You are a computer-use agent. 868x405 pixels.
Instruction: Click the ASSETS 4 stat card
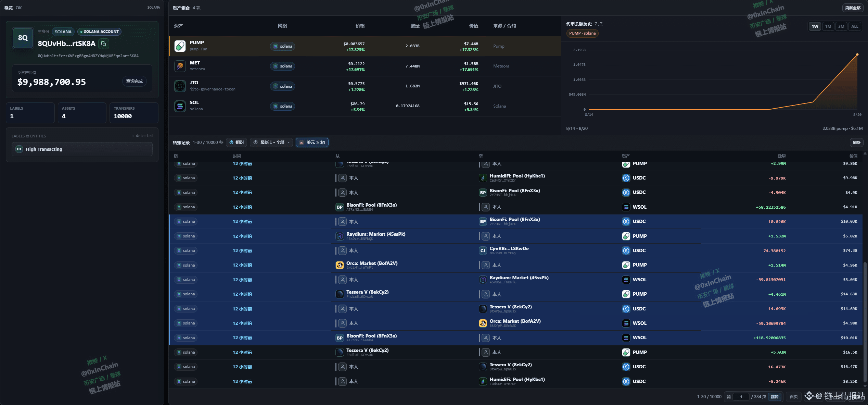(x=82, y=113)
